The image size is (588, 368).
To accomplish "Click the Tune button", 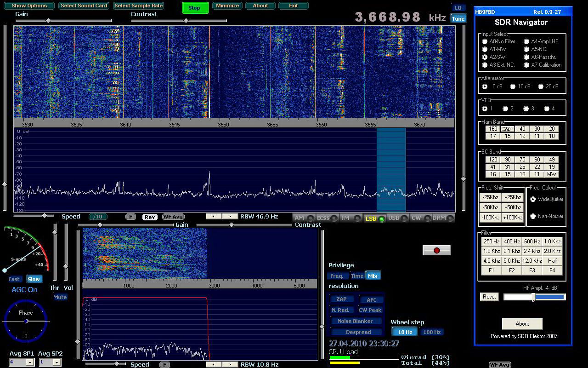I will pyautogui.click(x=458, y=18).
